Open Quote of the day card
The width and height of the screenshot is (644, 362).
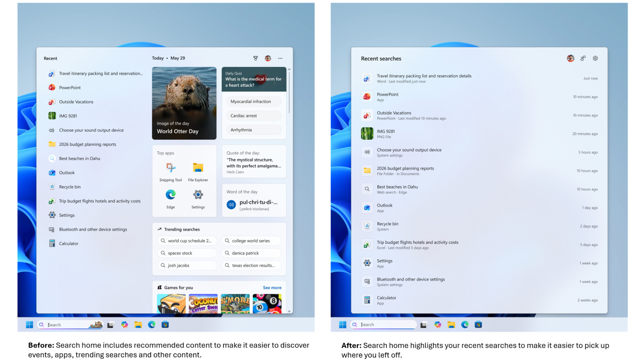254,161
